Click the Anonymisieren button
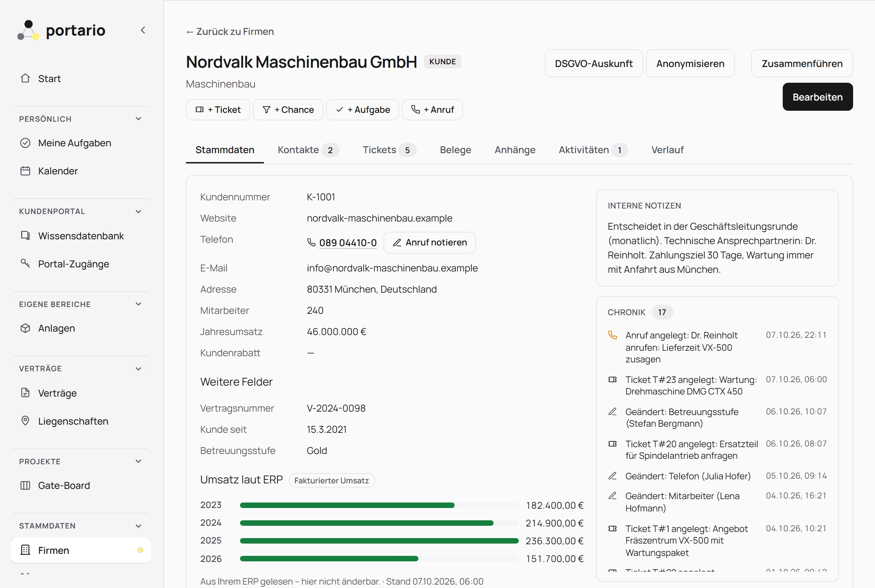Viewport: 875px width, 588px height. pos(690,63)
